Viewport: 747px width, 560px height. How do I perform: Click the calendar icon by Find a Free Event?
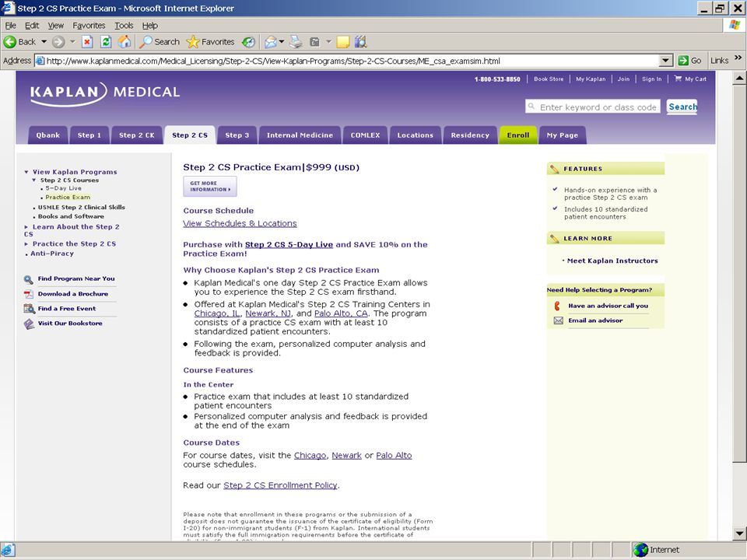pos(29,309)
